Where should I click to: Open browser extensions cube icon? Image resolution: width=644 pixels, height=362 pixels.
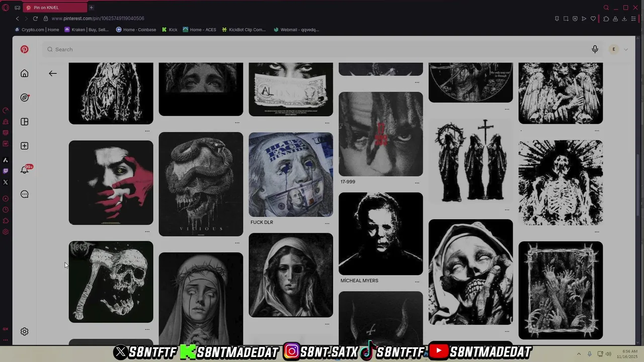[x=606, y=19]
